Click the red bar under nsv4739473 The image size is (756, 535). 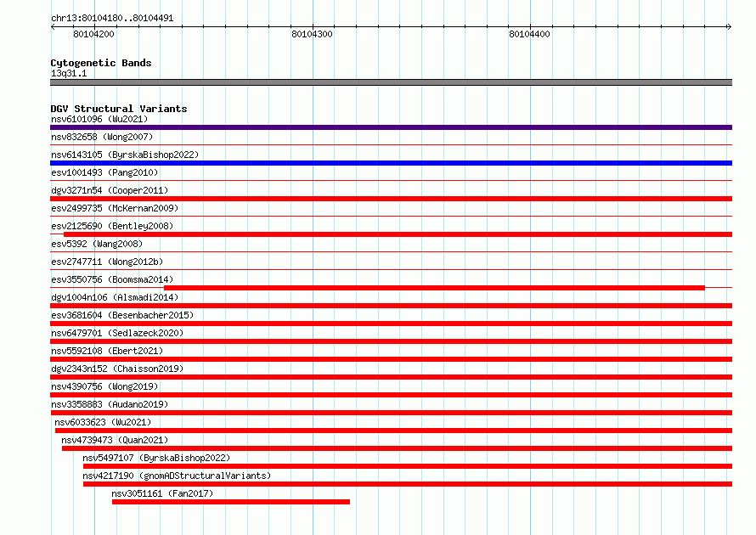pos(397,448)
